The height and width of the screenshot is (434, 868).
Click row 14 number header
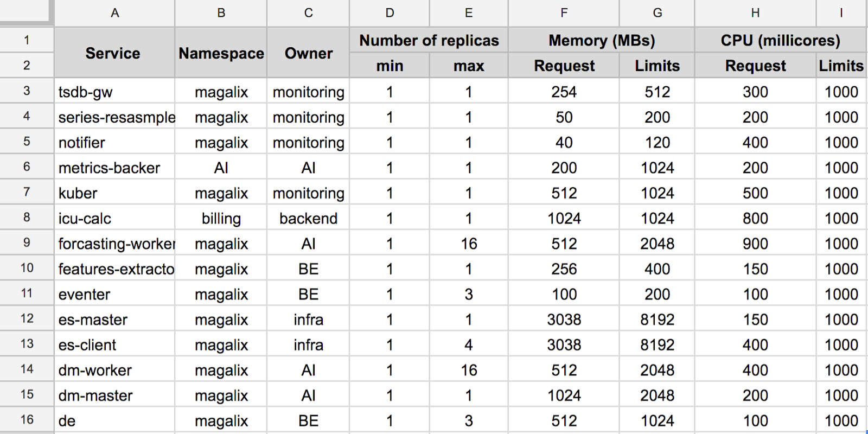pyautogui.click(x=27, y=369)
